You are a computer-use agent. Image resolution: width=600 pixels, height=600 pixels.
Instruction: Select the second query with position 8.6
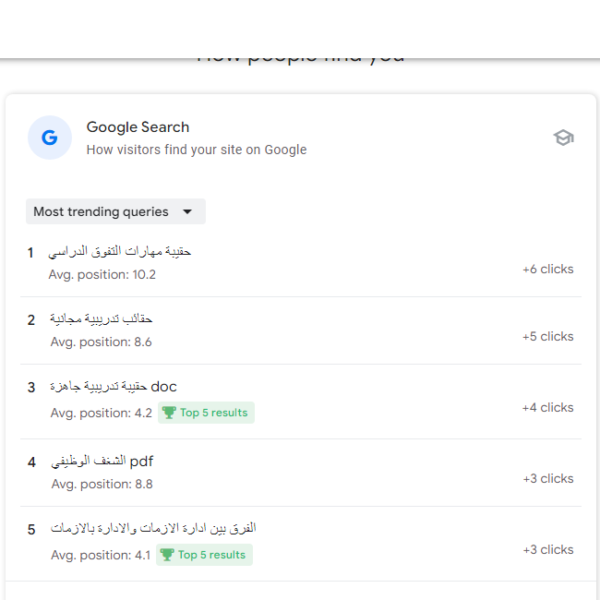coord(301,330)
